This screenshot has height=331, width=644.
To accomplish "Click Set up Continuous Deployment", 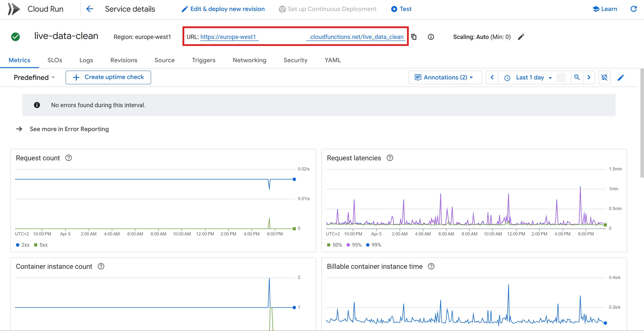I will (328, 9).
